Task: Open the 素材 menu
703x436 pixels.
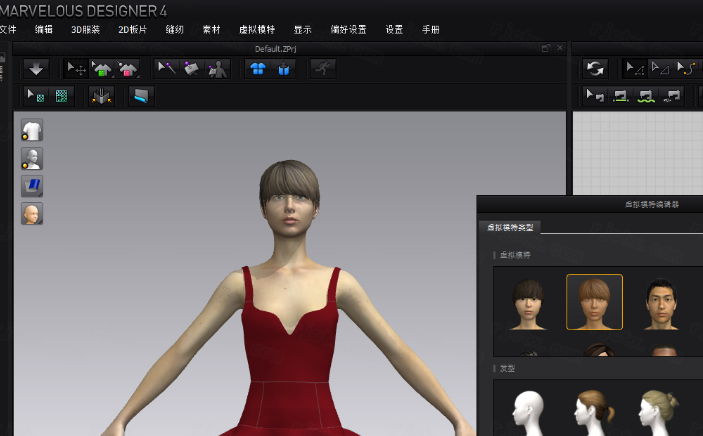Action: [x=212, y=30]
